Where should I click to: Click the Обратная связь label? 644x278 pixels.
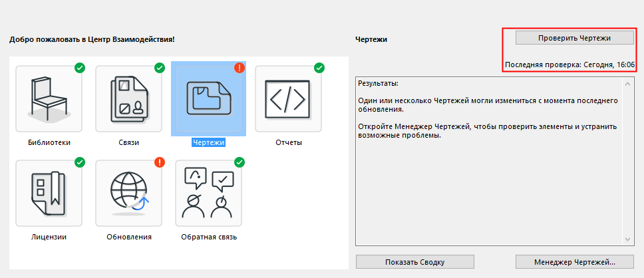click(209, 237)
